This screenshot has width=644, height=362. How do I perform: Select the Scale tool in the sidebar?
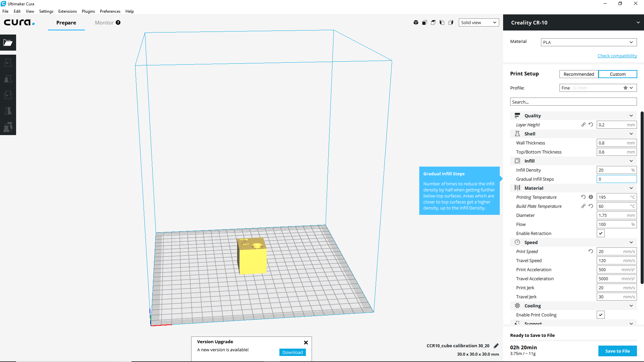[8, 79]
